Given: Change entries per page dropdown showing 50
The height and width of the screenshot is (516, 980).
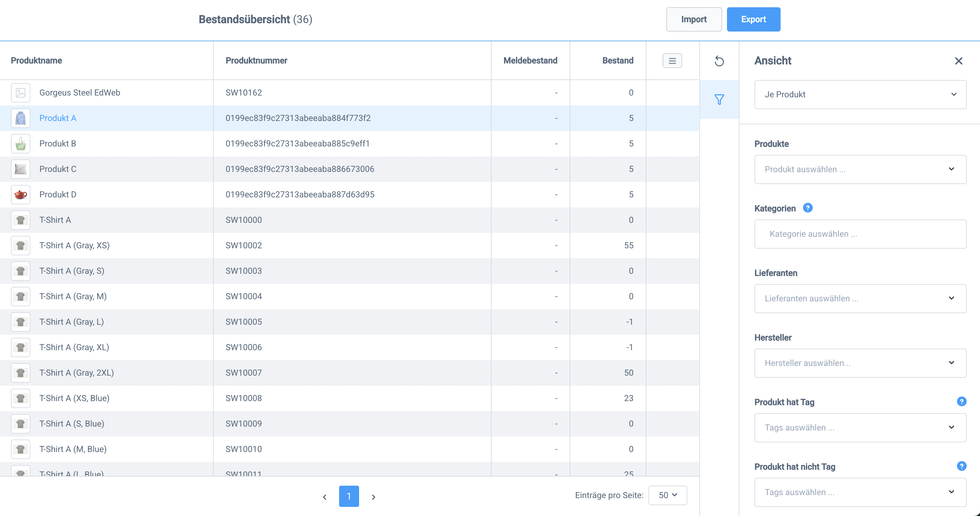Looking at the screenshot, I should [x=667, y=495].
